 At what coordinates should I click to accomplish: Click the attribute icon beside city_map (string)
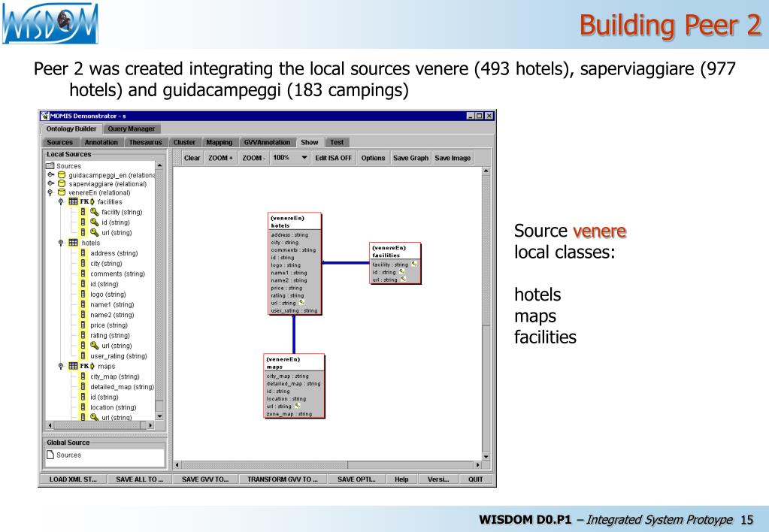click(83, 376)
